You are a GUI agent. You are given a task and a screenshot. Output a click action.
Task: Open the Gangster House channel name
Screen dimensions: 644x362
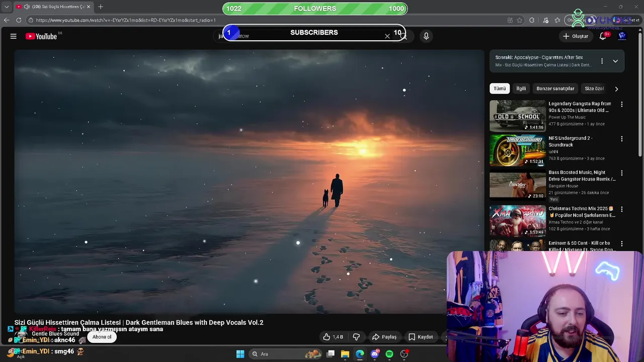point(563,186)
